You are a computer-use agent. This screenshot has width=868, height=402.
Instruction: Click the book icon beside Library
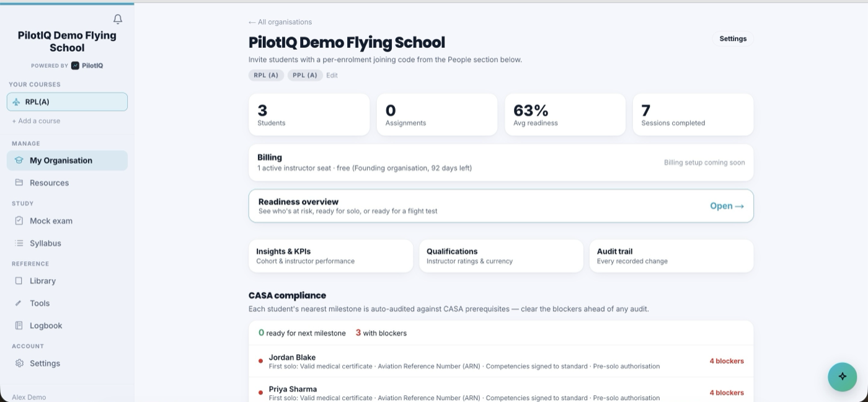point(19,280)
